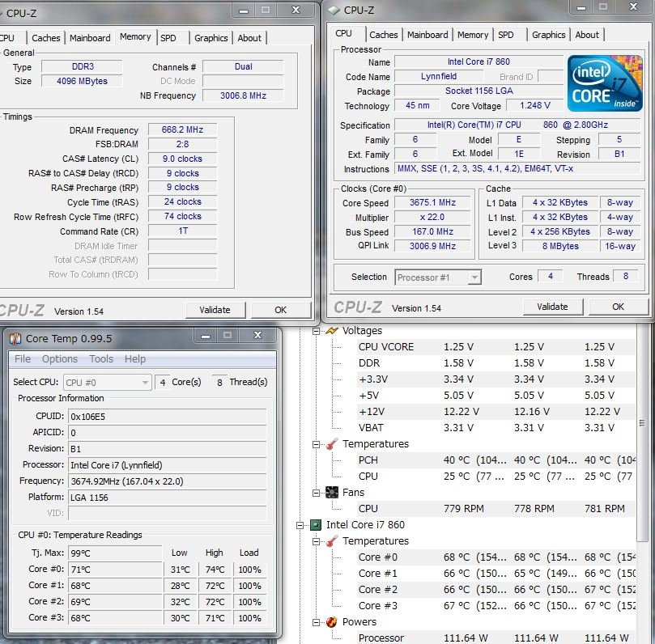The width and height of the screenshot is (655, 644).
Task: Click the Intel Core i7 860 chip icon
Action: coord(316,524)
